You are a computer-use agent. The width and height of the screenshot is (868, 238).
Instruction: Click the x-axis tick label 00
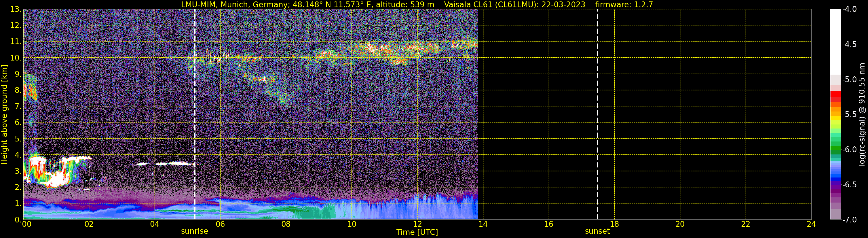tap(26, 224)
